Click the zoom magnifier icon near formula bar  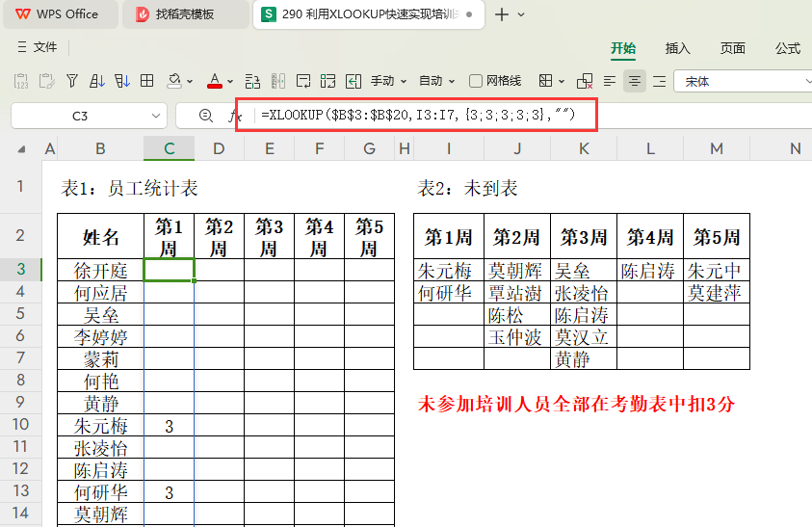pyautogui.click(x=206, y=116)
